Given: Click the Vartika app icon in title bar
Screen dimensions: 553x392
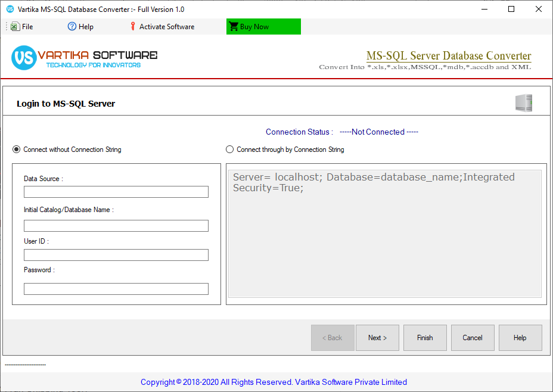Looking at the screenshot, I should (10, 9).
